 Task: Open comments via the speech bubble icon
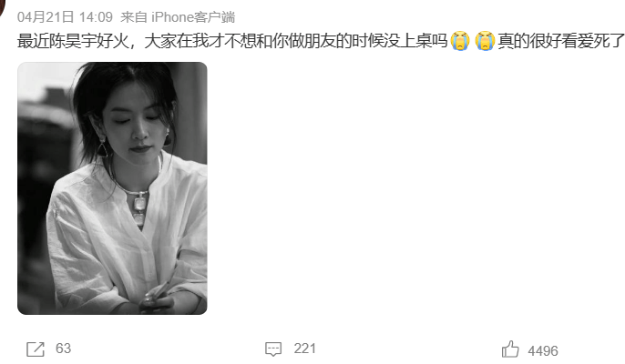coord(273,349)
